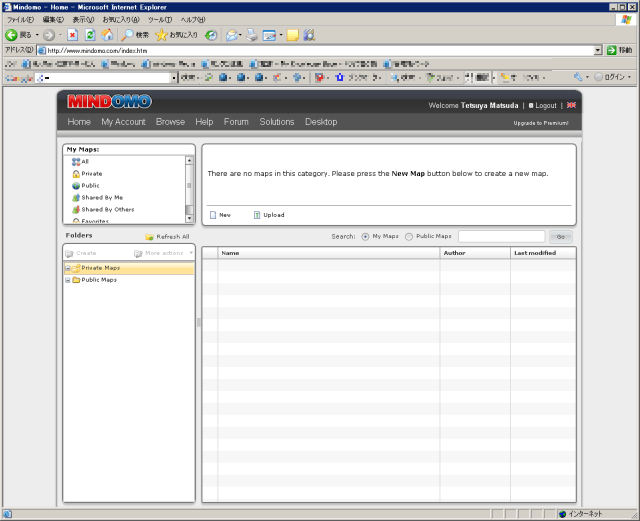Viewport: 640px width, 521px height.
Task: Open the address bar dropdown arrow
Action: coord(598,50)
